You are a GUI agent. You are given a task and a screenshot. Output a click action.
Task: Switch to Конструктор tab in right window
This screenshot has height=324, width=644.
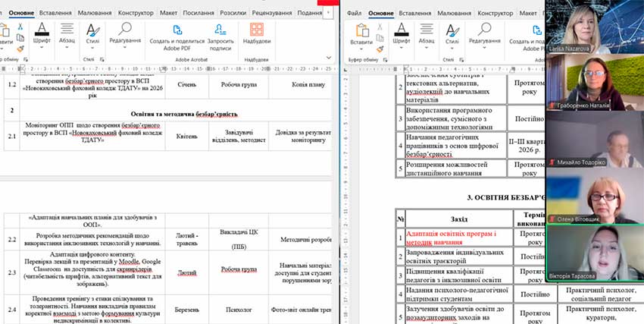click(511, 13)
